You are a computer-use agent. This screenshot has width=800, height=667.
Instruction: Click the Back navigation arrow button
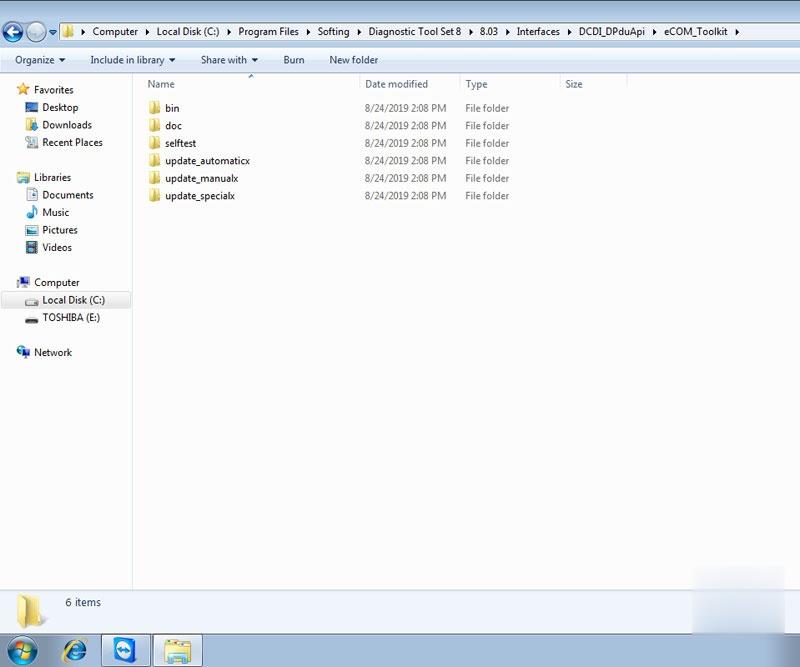(13, 32)
